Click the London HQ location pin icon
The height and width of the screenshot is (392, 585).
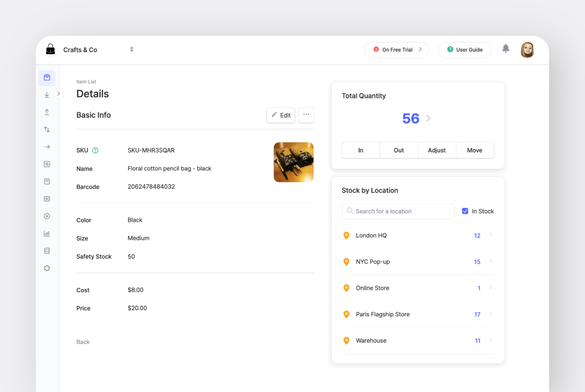(x=346, y=235)
